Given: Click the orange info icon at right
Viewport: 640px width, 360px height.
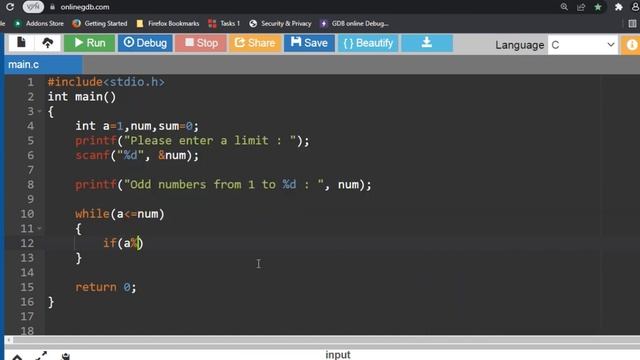Looking at the screenshot, I should pos(631,45).
